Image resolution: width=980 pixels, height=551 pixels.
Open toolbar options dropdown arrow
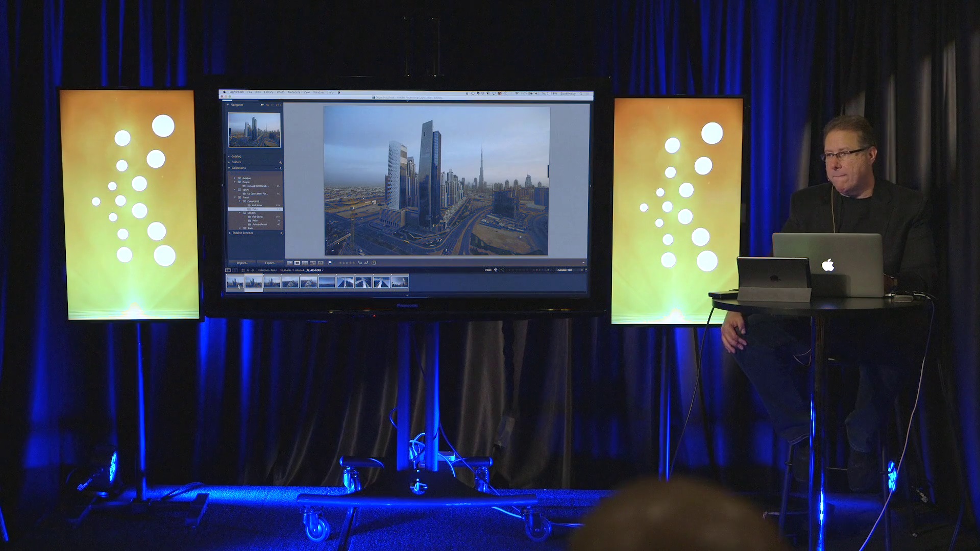583,263
